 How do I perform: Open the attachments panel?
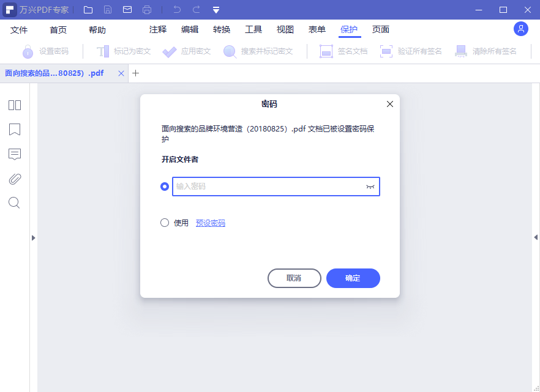click(x=14, y=178)
